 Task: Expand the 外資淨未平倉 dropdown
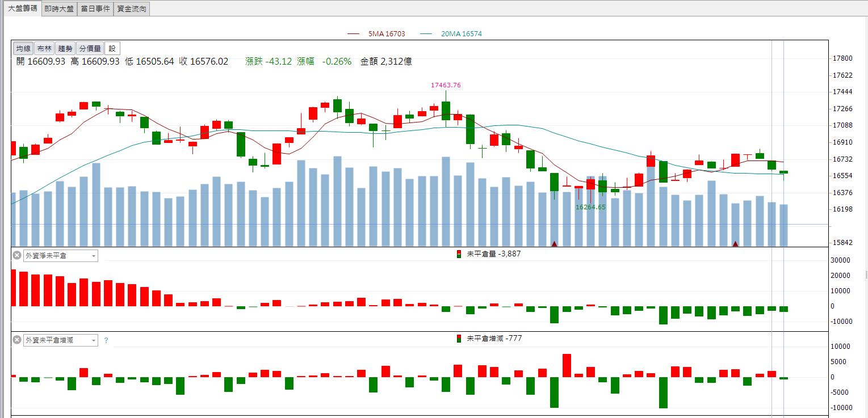click(61, 256)
